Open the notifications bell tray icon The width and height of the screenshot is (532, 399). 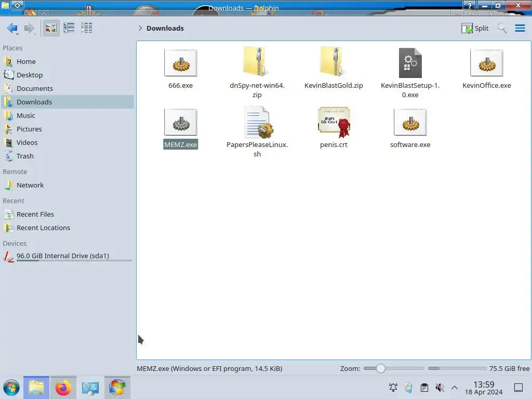pyautogui.click(x=393, y=387)
